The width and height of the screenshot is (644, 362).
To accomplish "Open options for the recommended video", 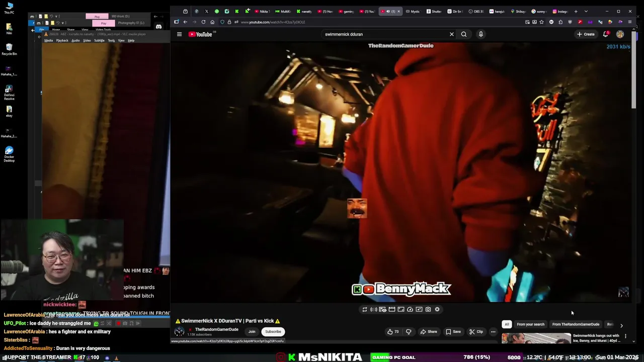I will coord(625,336).
